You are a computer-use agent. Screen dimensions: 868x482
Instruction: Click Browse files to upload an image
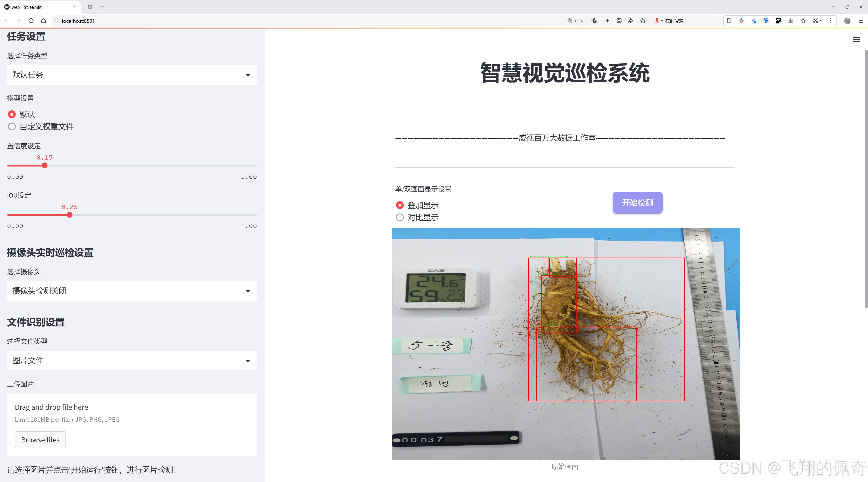coord(40,439)
